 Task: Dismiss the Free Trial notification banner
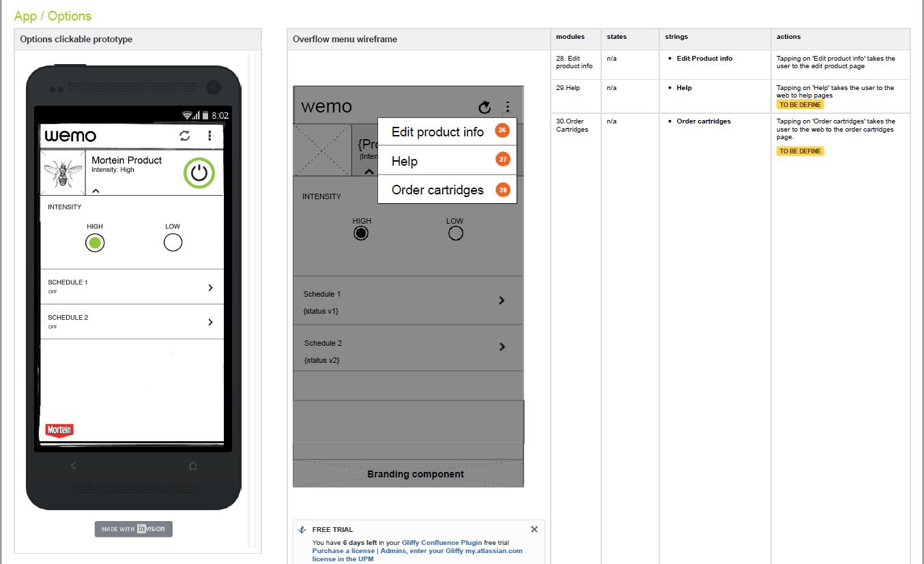pos(534,529)
